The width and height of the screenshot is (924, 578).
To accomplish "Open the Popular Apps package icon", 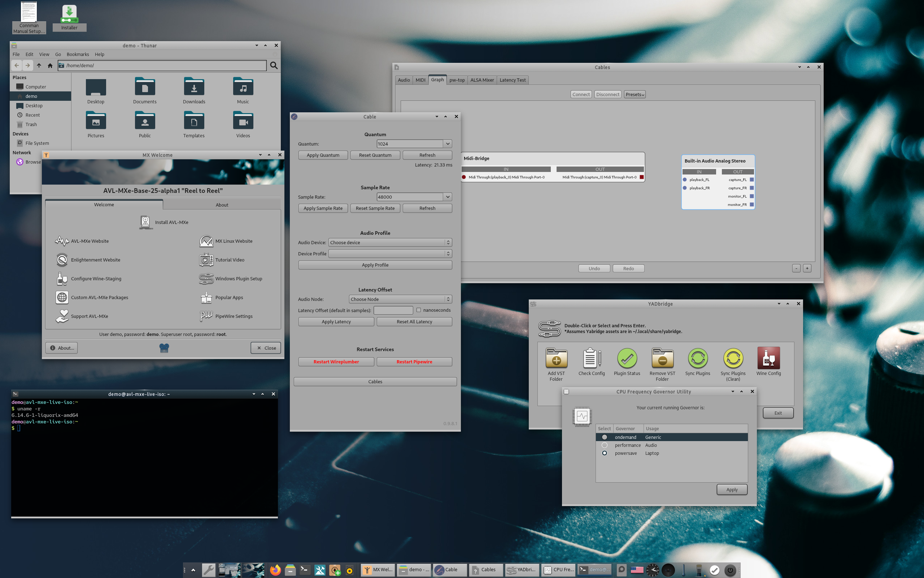I will click(x=206, y=297).
